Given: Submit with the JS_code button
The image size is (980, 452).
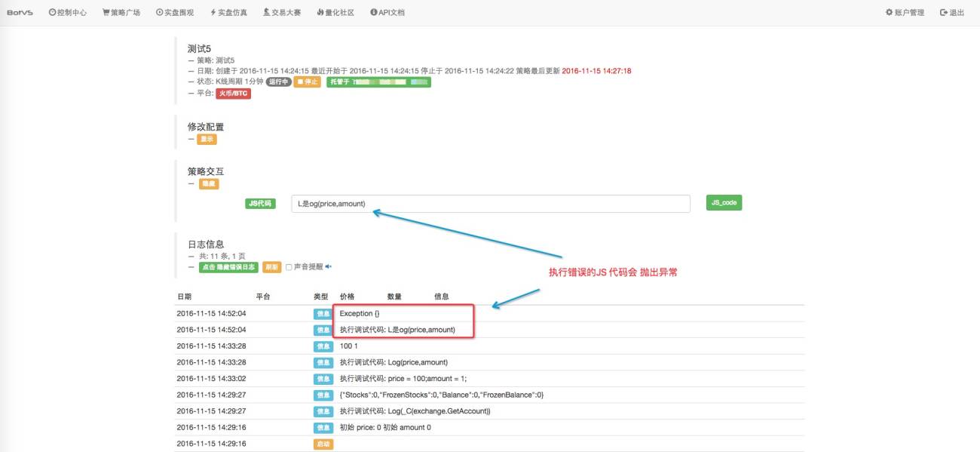Looking at the screenshot, I should pos(724,203).
